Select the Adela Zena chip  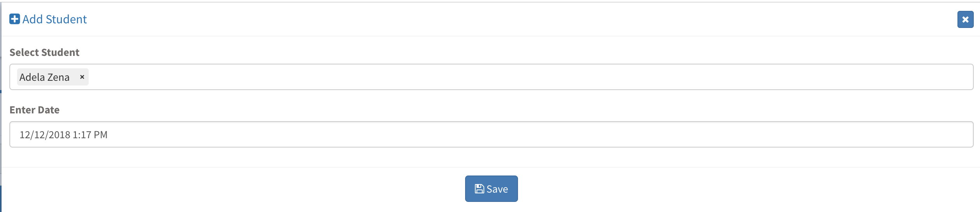pos(53,77)
